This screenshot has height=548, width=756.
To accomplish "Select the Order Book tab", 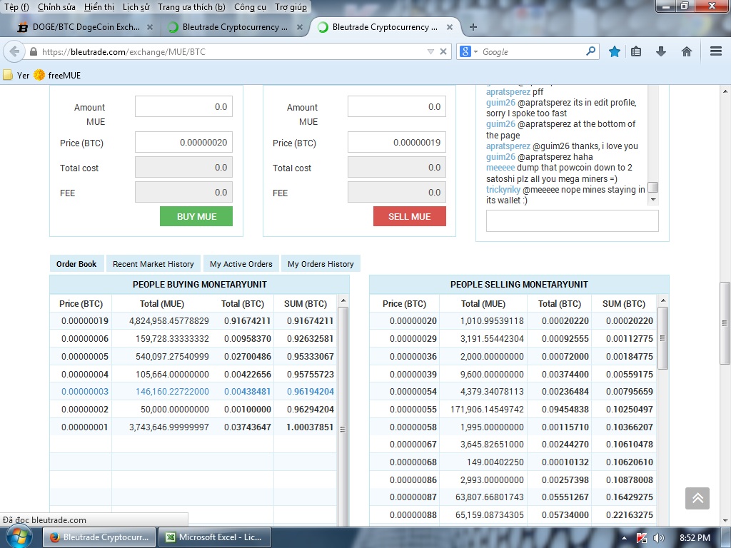I will click(76, 263).
